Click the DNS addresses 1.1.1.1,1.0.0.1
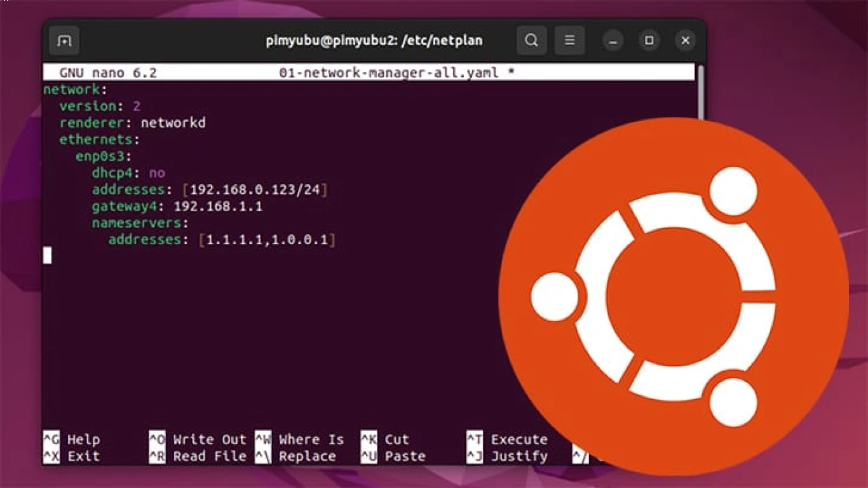868x488 pixels. tap(267, 240)
